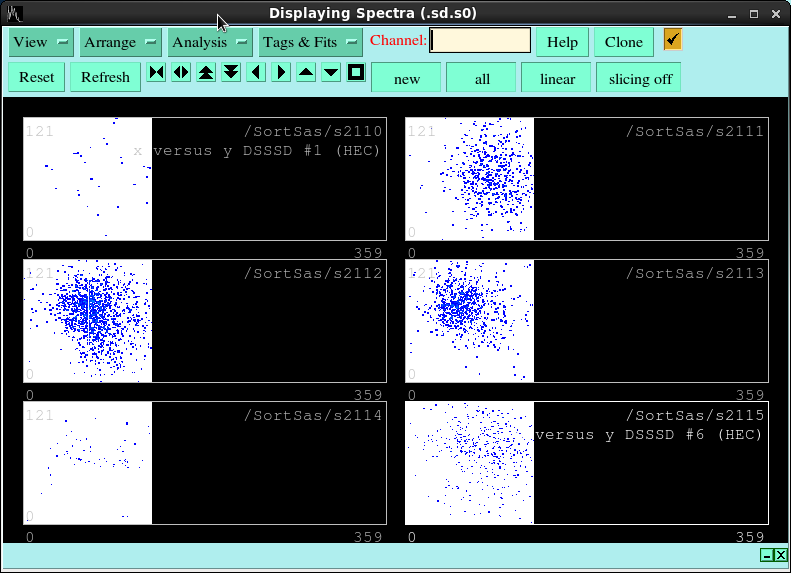Select the /SortSas/s2113 spectrum plot
791x573 pixels.
587,321
